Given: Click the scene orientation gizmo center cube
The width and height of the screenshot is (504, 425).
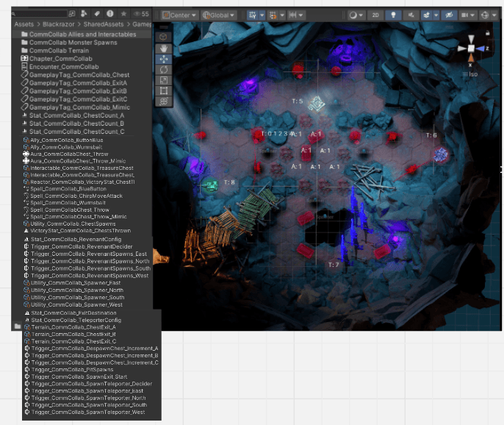Looking at the screenshot, I should point(471,49).
